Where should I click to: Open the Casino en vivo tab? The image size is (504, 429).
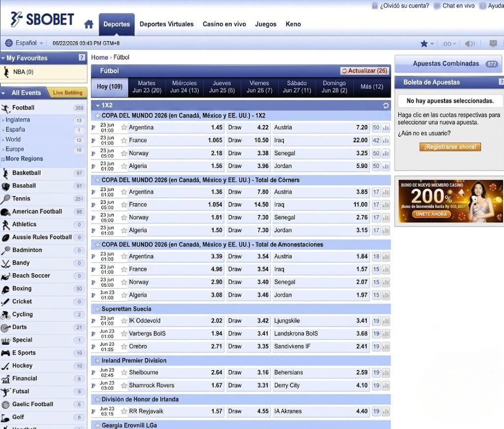coord(224,24)
